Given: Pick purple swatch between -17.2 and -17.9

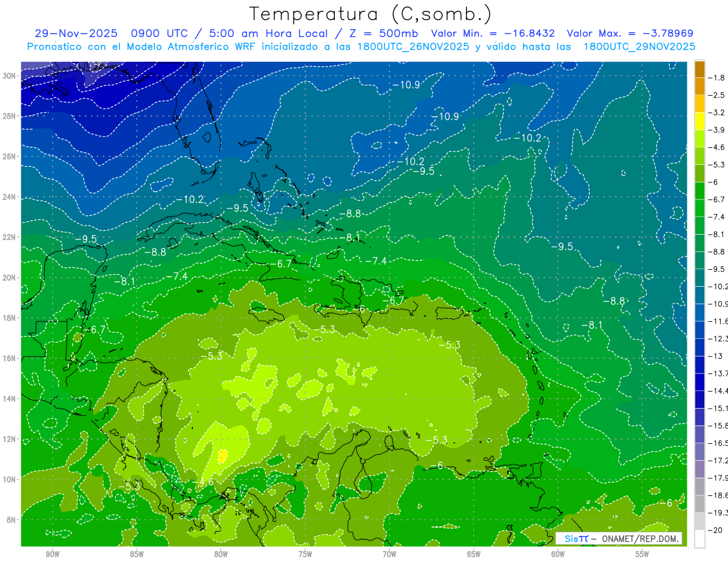Looking at the screenshot, I should (x=699, y=469).
